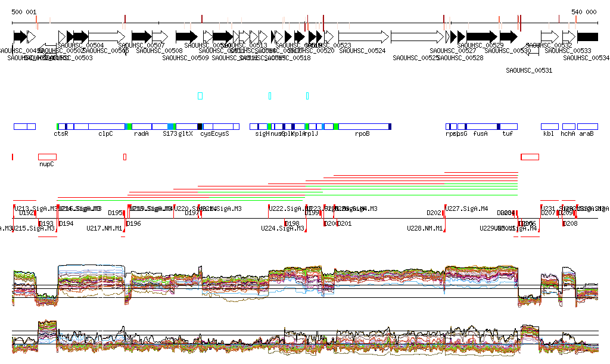Select the clpC gene box
The width and height of the screenshot is (610, 364).
click(x=105, y=126)
